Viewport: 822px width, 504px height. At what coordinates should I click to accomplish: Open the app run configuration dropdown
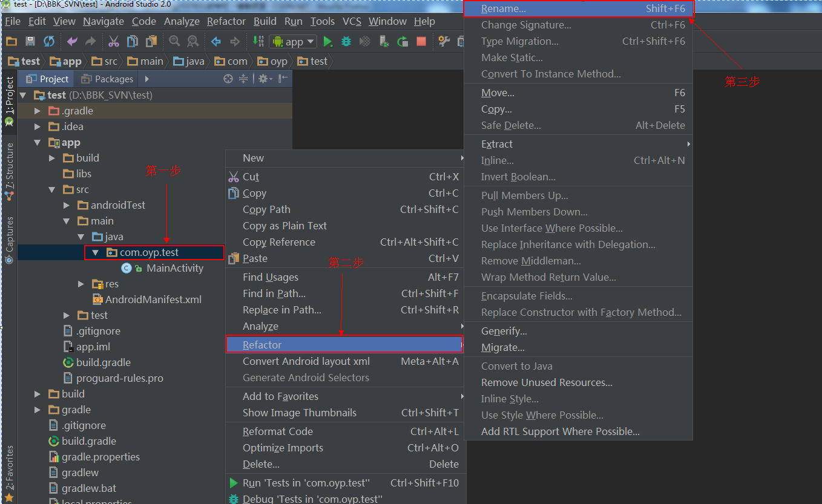(x=293, y=41)
